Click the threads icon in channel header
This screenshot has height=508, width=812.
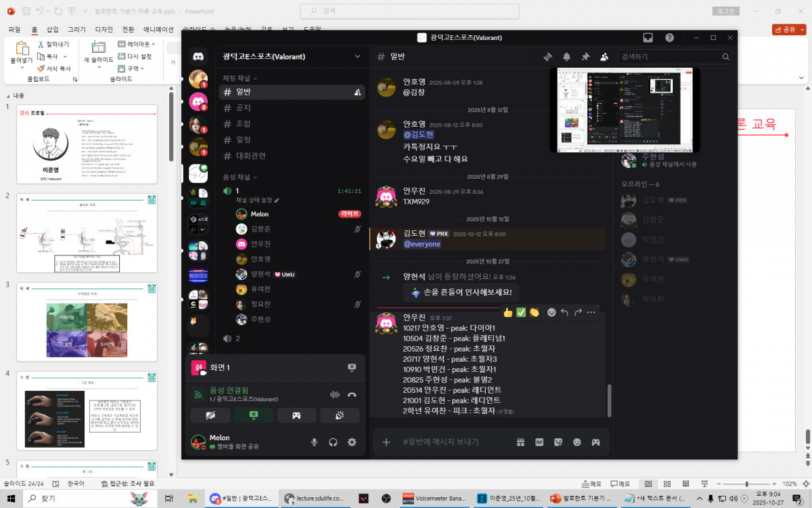pos(548,57)
